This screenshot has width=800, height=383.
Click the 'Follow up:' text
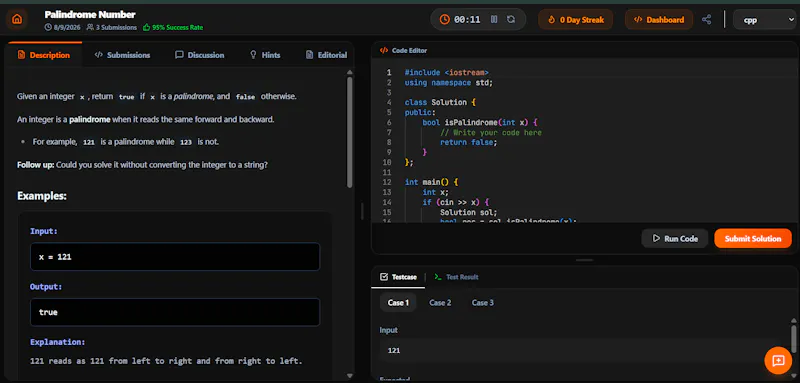36,165
